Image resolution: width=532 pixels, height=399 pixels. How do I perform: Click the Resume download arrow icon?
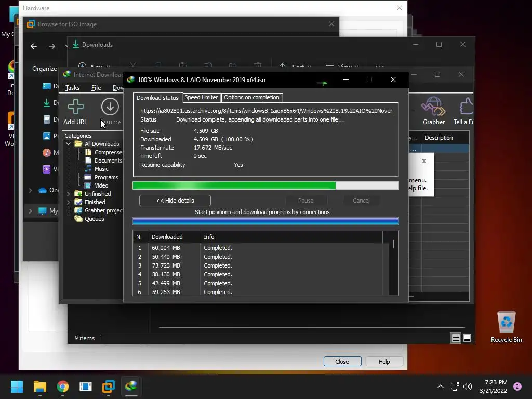[x=110, y=107]
